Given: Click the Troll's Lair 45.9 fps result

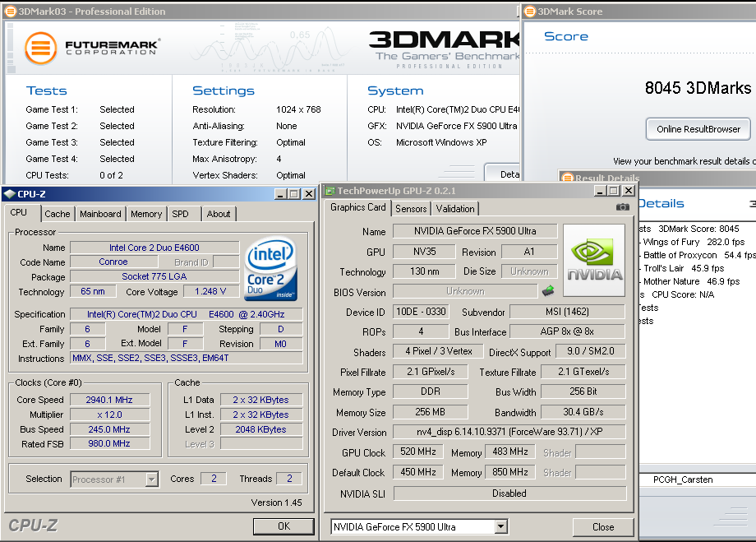Looking at the screenshot, I should tap(684, 268).
